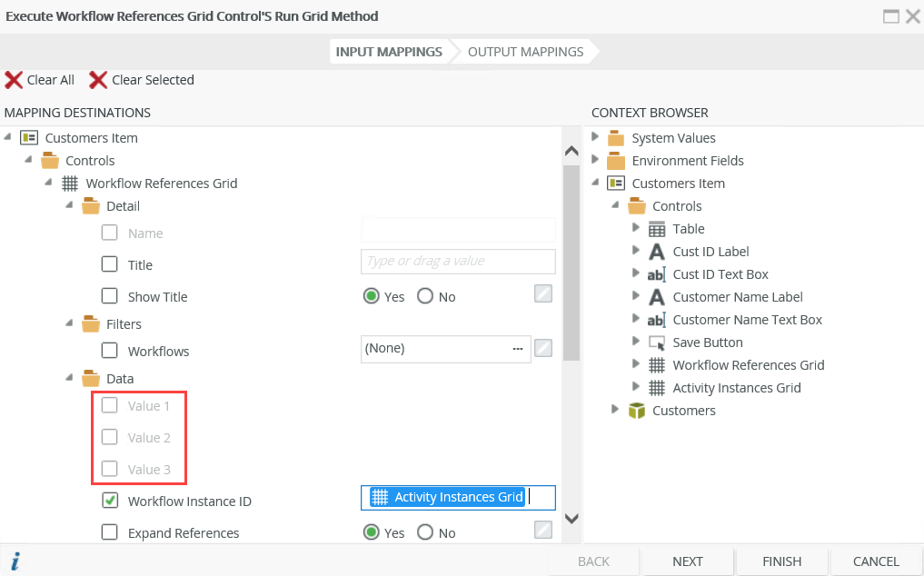Click the Title value input field
Screen dimensions: 924x576
458,262
